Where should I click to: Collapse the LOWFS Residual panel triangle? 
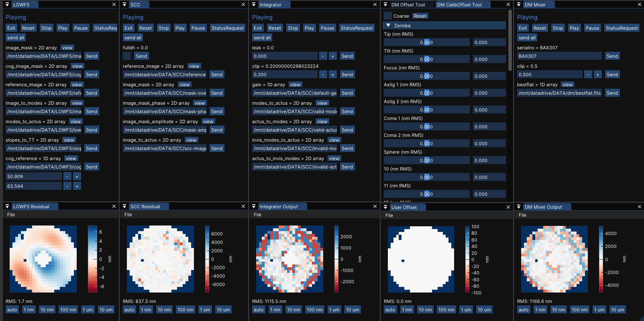[x=7, y=206]
